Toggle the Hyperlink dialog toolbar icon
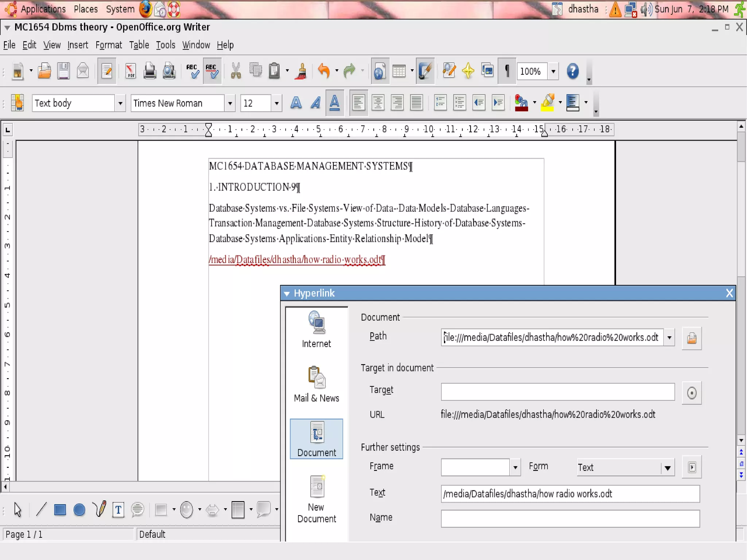Screen dimensions: 747x560 pyautogui.click(x=380, y=71)
